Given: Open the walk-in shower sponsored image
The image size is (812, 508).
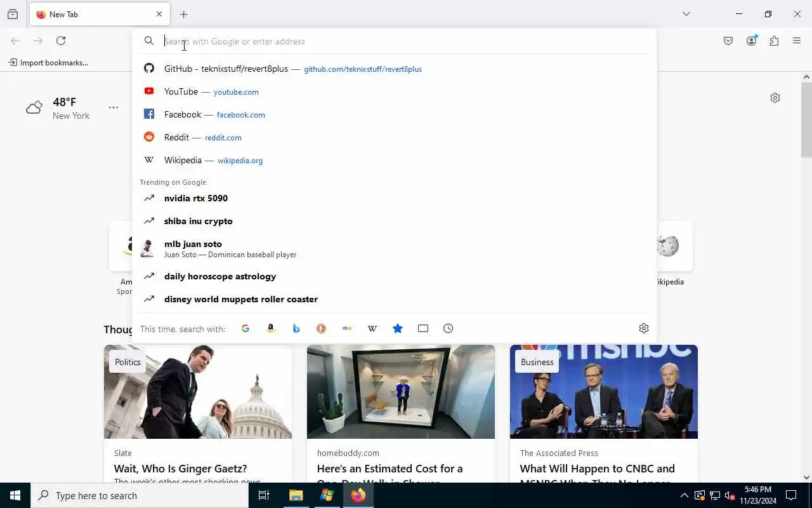Looking at the screenshot, I should [401, 392].
